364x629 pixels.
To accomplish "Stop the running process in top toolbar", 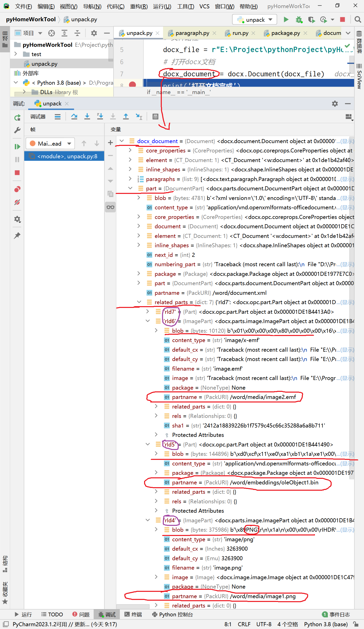I will click(343, 19).
